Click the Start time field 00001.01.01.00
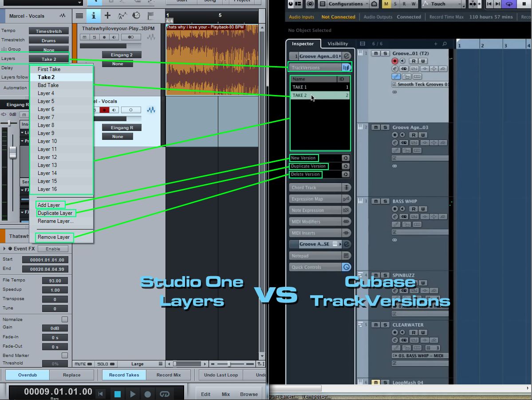The image size is (532, 400). [x=45, y=260]
